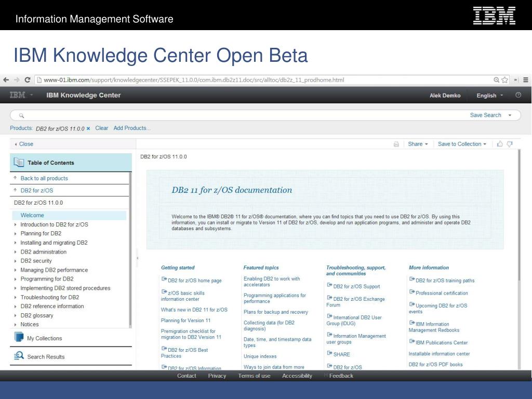Click the thumbs down icon
Screen dimensions: 532x399
point(510,144)
